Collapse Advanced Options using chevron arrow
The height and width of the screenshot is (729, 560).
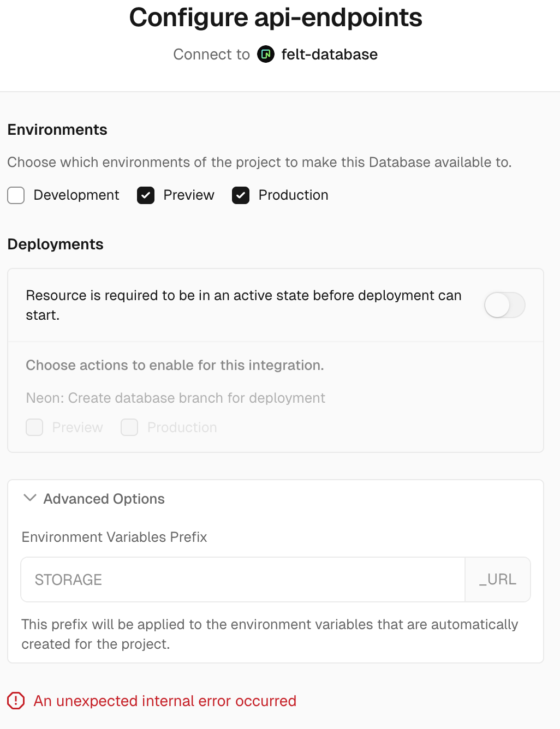[30, 498]
